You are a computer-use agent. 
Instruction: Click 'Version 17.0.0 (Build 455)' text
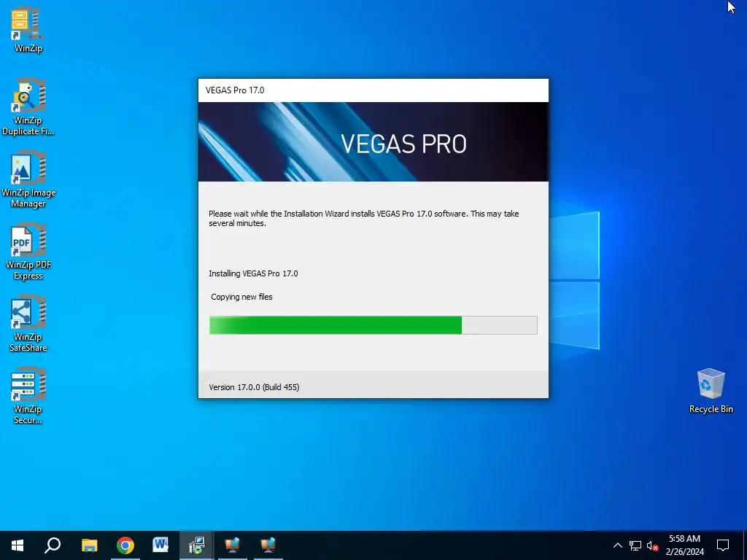click(x=254, y=387)
